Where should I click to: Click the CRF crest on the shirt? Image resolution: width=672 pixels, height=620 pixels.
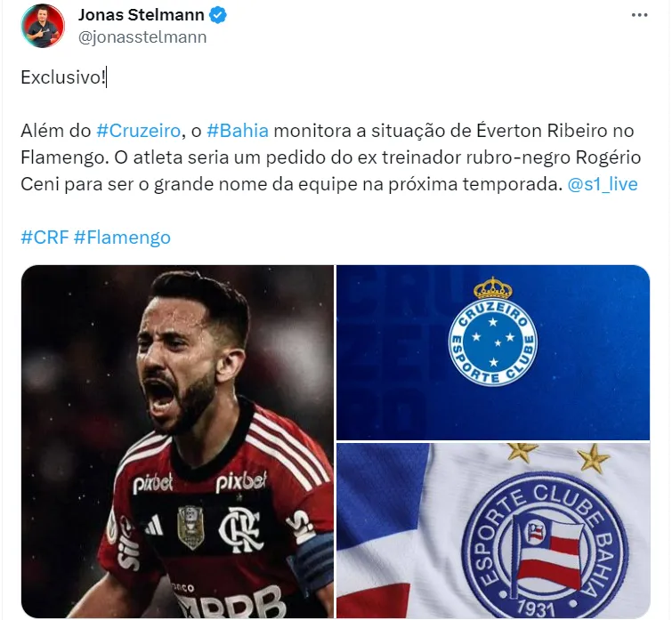tap(239, 529)
